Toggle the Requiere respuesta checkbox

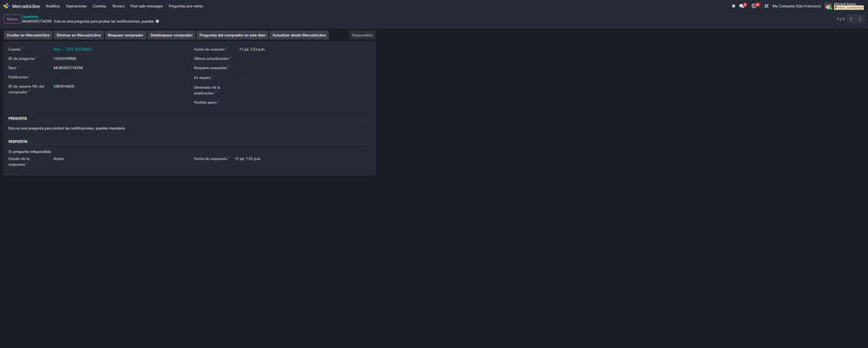pyautogui.click(x=242, y=68)
